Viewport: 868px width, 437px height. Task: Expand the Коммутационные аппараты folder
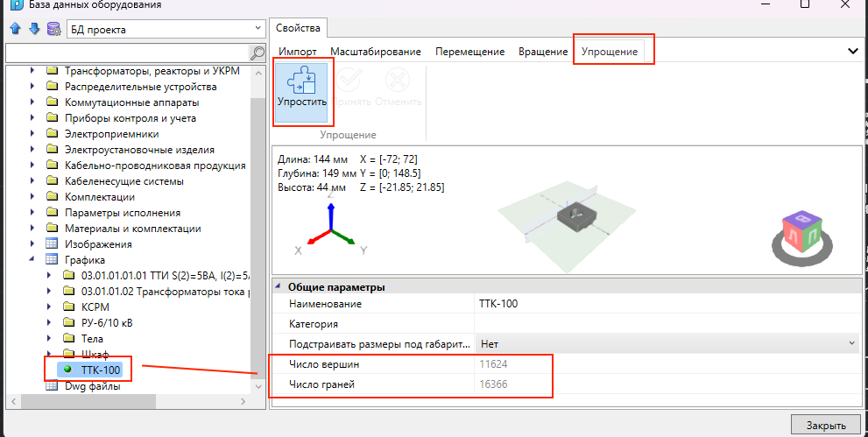pyautogui.click(x=32, y=102)
